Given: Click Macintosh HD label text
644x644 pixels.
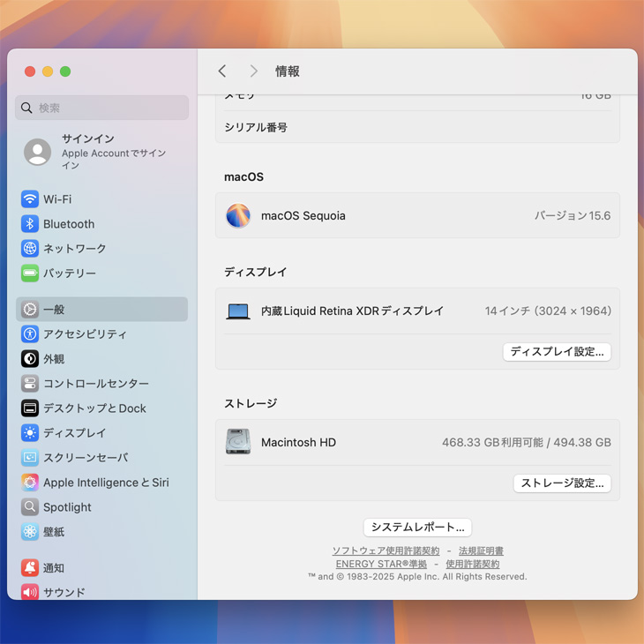Looking at the screenshot, I should click(x=298, y=442).
